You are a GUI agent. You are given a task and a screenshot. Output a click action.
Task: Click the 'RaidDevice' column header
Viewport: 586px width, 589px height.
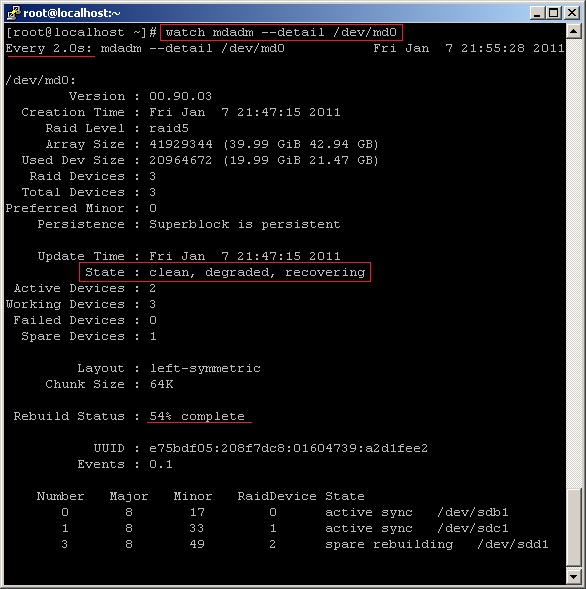(x=277, y=496)
